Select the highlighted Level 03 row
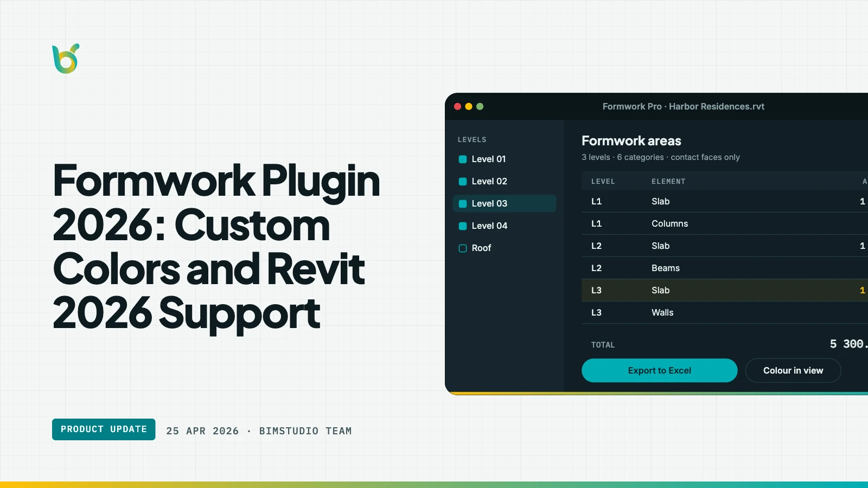This screenshot has height=488, width=868. 505,203
